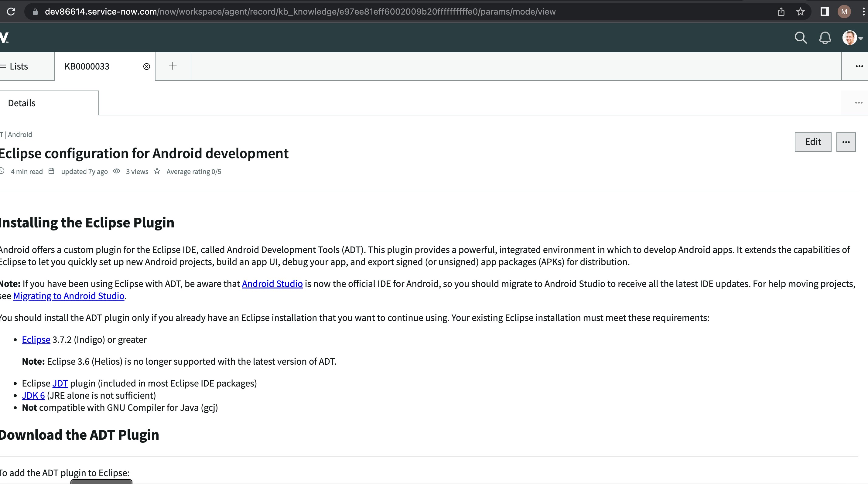Bookmark this page with the star icon
The height and width of the screenshot is (484, 868).
[x=801, y=12]
